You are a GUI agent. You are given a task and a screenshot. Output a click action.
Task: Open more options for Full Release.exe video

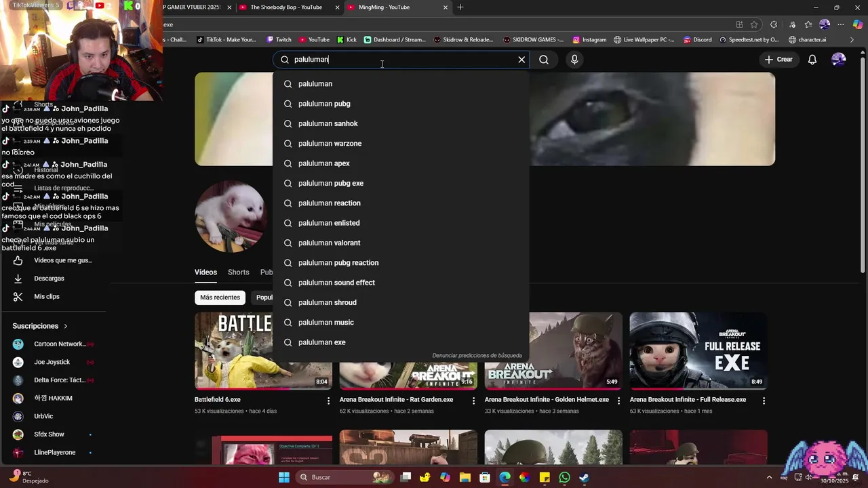point(764,401)
